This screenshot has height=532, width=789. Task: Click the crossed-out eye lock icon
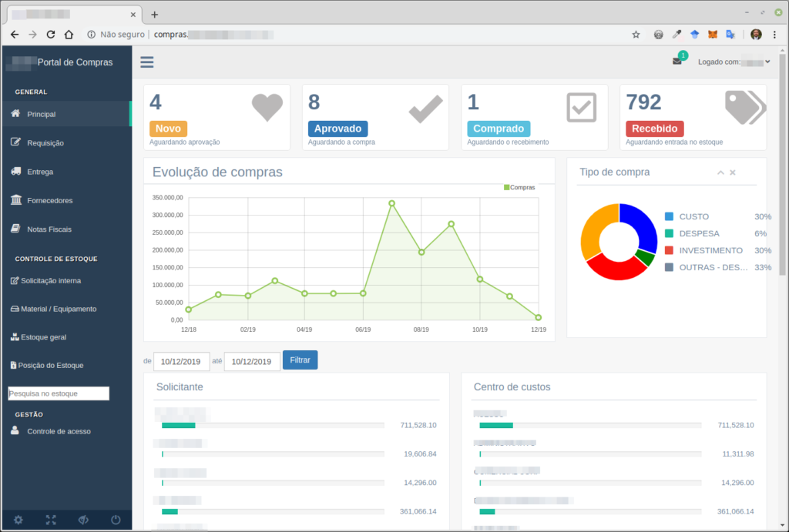pos(83,520)
